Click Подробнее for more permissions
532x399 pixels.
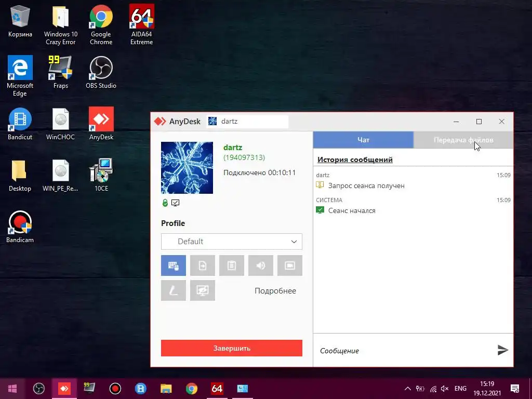[275, 291]
